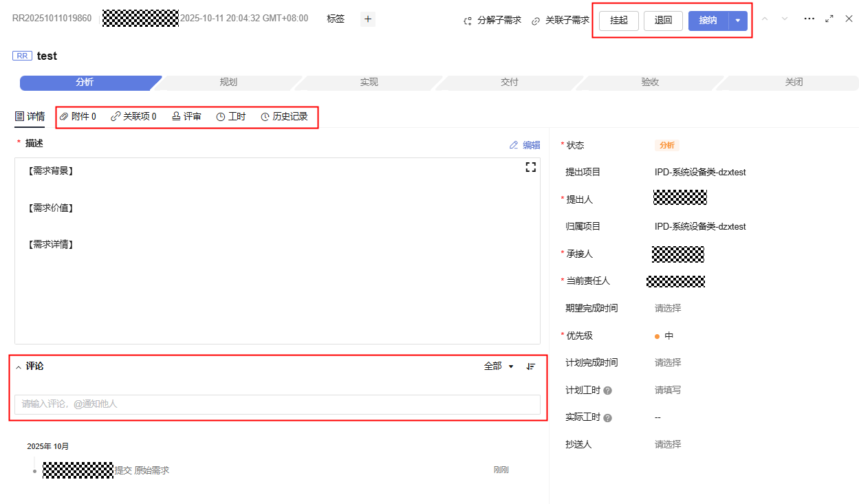Screen dimensions: 859x504
Task: Click the ID RR20251011019860
Action: pos(52,19)
